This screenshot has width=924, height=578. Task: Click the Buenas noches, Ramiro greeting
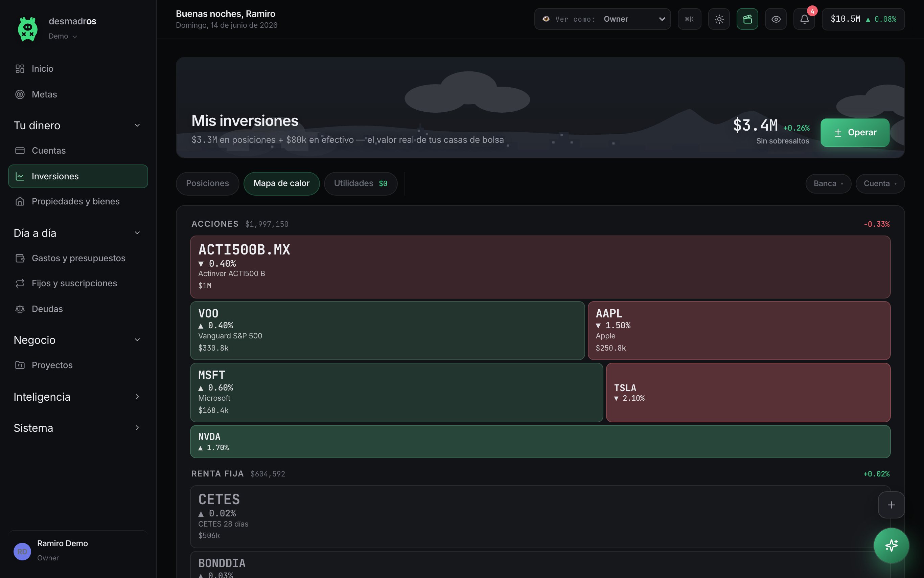(225, 14)
